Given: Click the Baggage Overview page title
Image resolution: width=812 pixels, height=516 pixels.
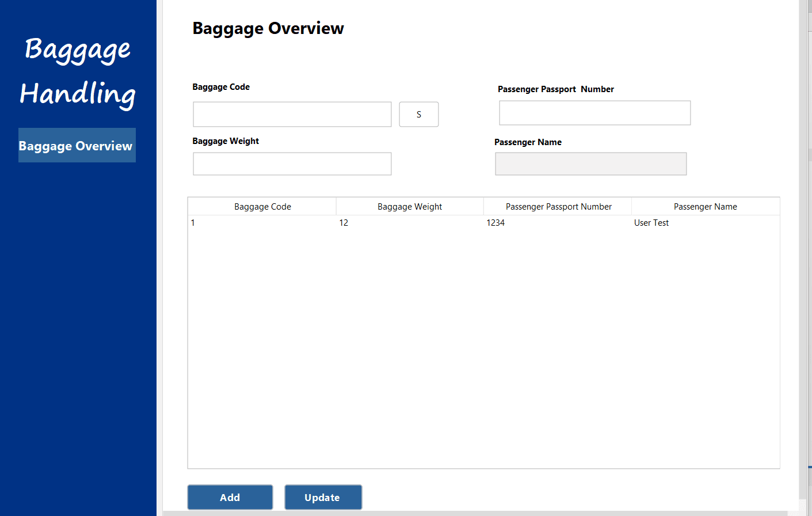Looking at the screenshot, I should coord(268,28).
